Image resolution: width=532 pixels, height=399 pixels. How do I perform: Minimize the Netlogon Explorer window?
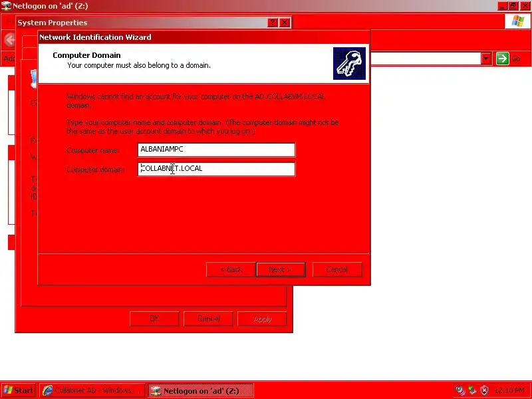tap(503, 6)
